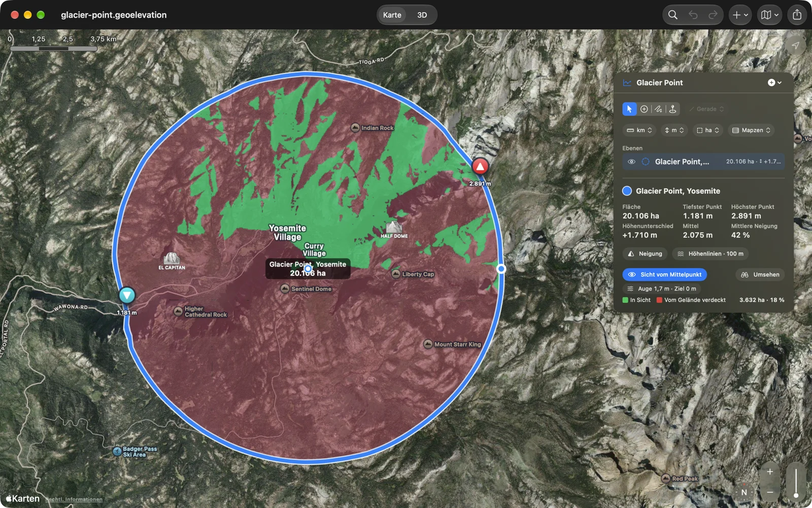
Task: Select the Glacier Point layer row
Action: click(703, 162)
